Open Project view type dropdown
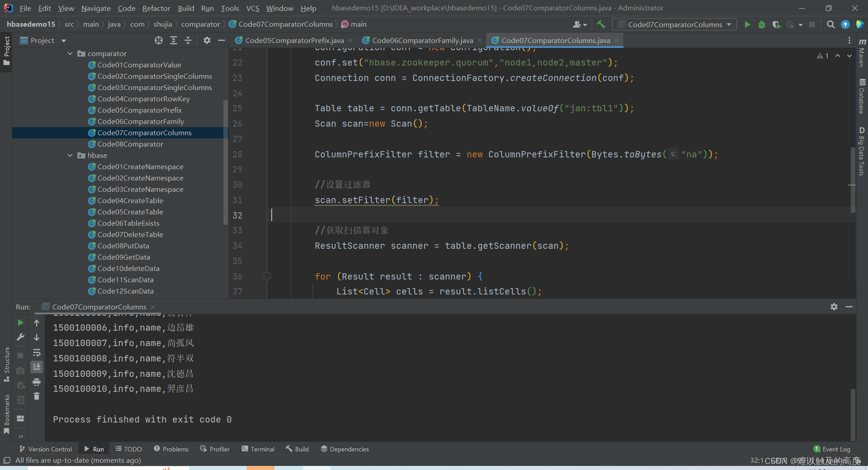 [64, 41]
